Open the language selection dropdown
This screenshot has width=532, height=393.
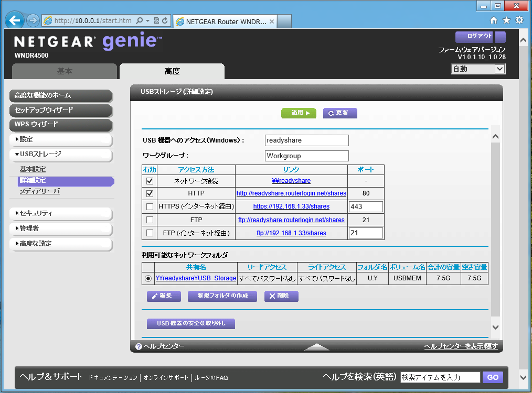point(477,69)
